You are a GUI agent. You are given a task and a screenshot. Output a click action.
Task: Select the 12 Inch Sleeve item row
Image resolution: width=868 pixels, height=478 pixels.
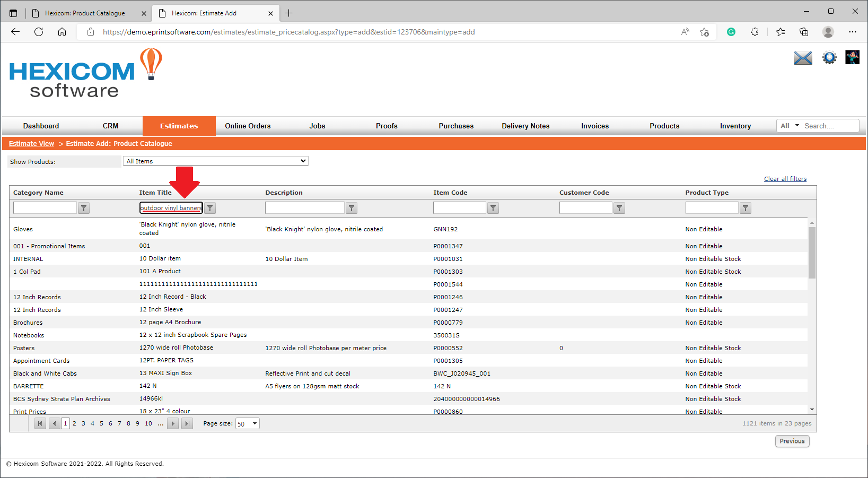(x=408, y=309)
